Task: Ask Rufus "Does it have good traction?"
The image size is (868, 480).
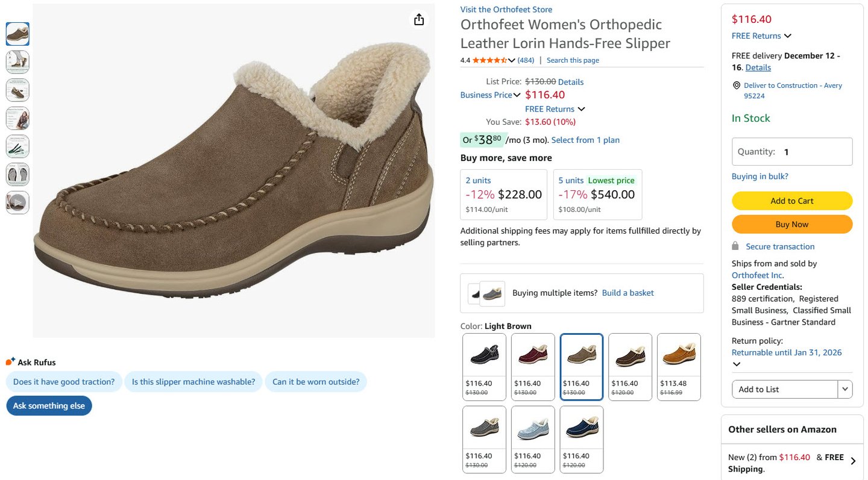Action: pos(64,382)
